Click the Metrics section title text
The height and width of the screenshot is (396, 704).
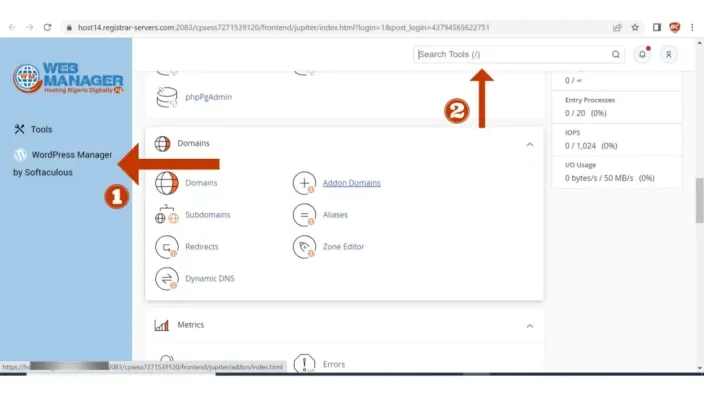[x=190, y=325]
